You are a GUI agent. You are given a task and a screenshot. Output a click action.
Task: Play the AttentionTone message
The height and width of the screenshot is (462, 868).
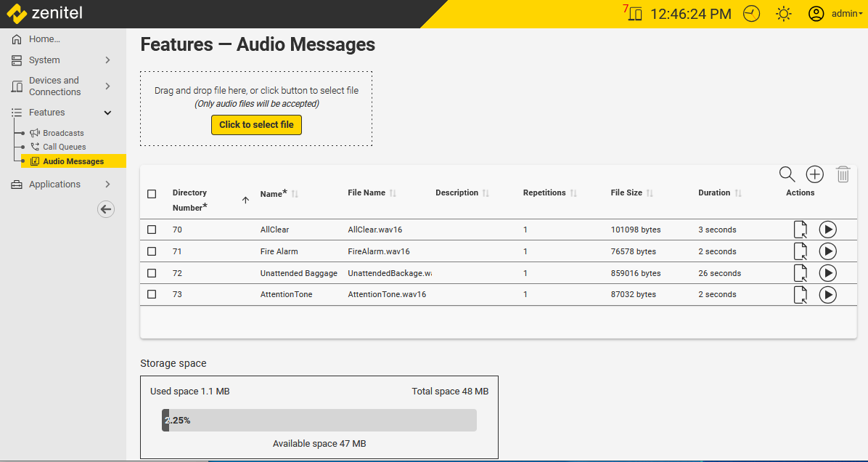827,295
